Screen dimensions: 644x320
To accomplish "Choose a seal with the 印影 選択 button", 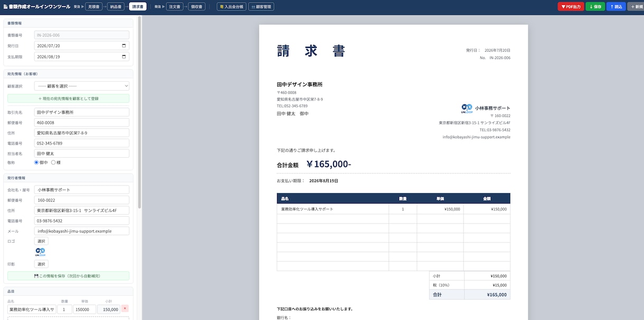I will pos(41,264).
